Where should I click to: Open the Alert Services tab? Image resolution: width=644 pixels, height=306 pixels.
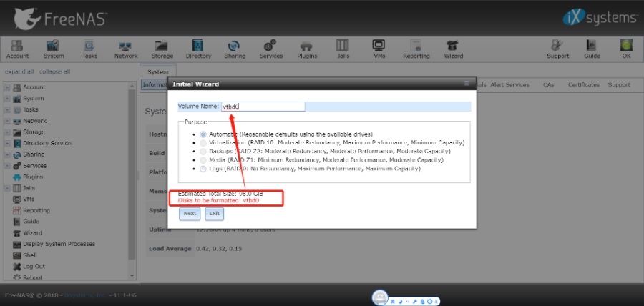(x=509, y=85)
